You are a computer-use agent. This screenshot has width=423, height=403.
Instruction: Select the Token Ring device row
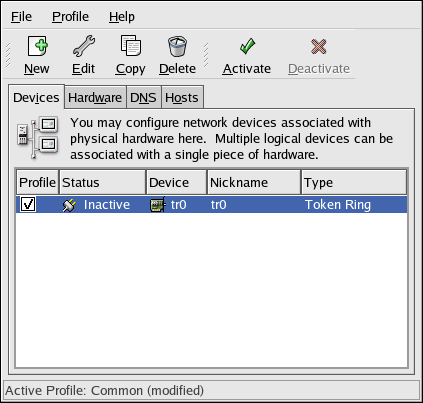pos(212,205)
